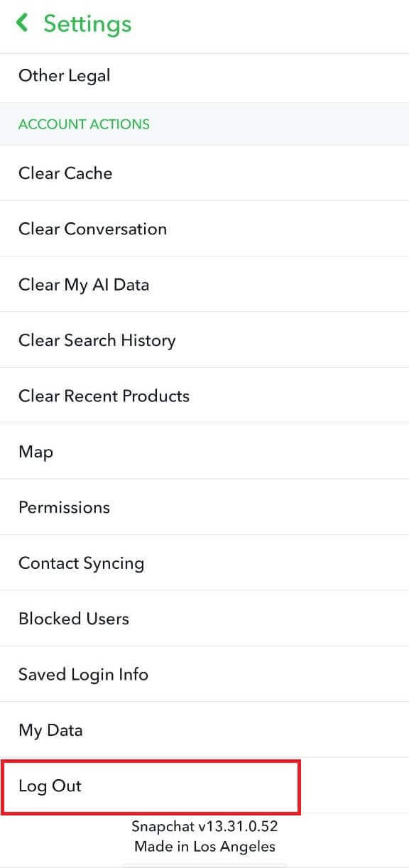Clear recent products list
The width and height of the screenshot is (409, 868).
[x=104, y=396]
